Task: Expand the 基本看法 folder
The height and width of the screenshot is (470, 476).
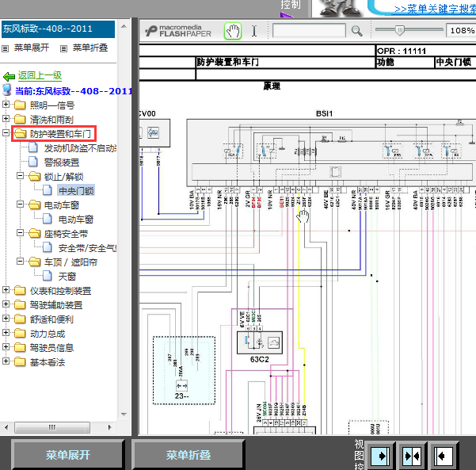Action: (x=6, y=361)
